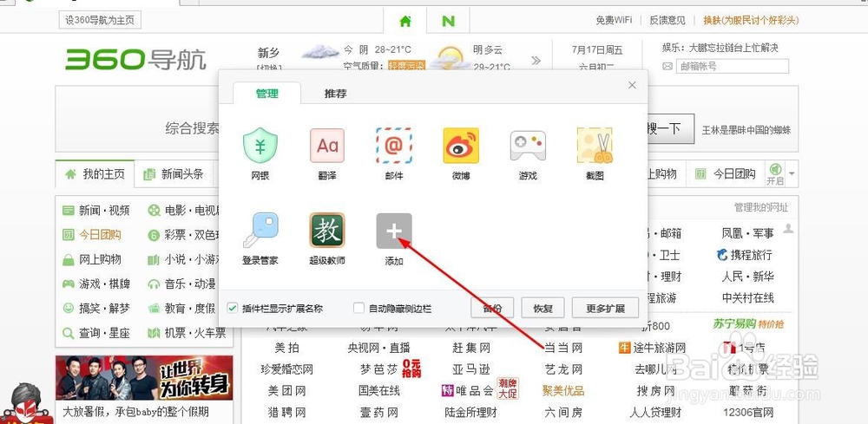Open the 亚马逊 link
This screenshot has width=868, height=424.
tap(471, 369)
